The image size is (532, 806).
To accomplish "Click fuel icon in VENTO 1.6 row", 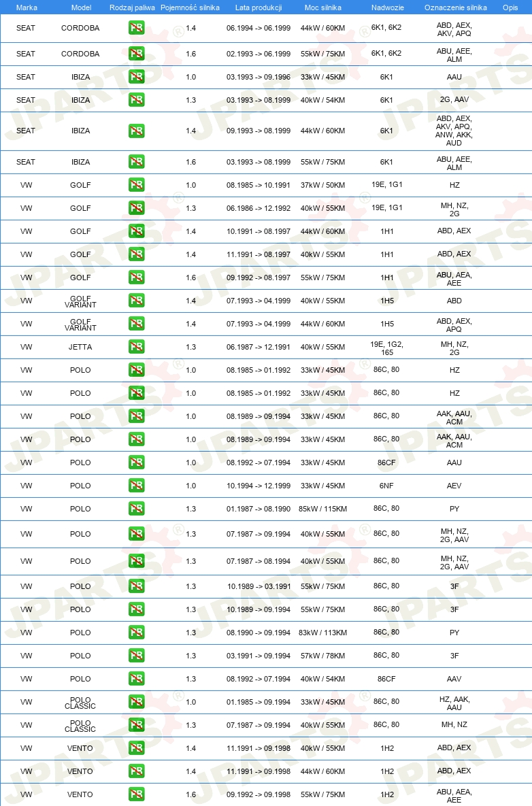I will tap(136, 794).
